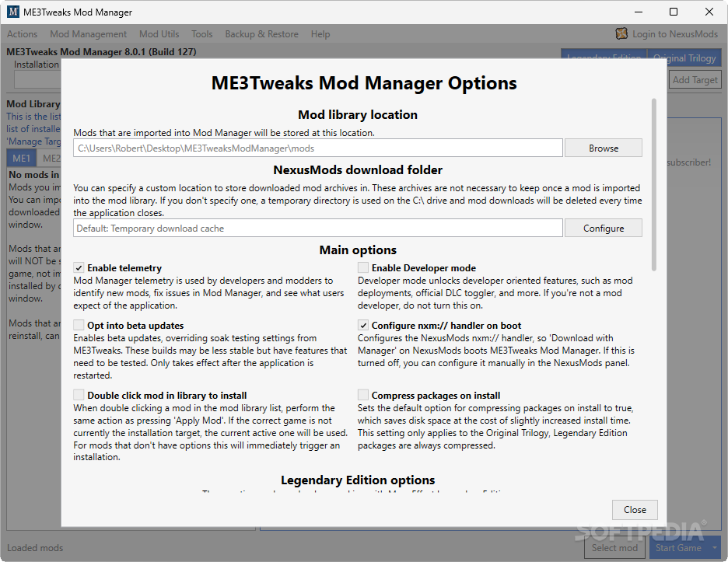Click the Temporary download cache field
Screen dimensions: 728x562
pyautogui.click(x=318, y=229)
